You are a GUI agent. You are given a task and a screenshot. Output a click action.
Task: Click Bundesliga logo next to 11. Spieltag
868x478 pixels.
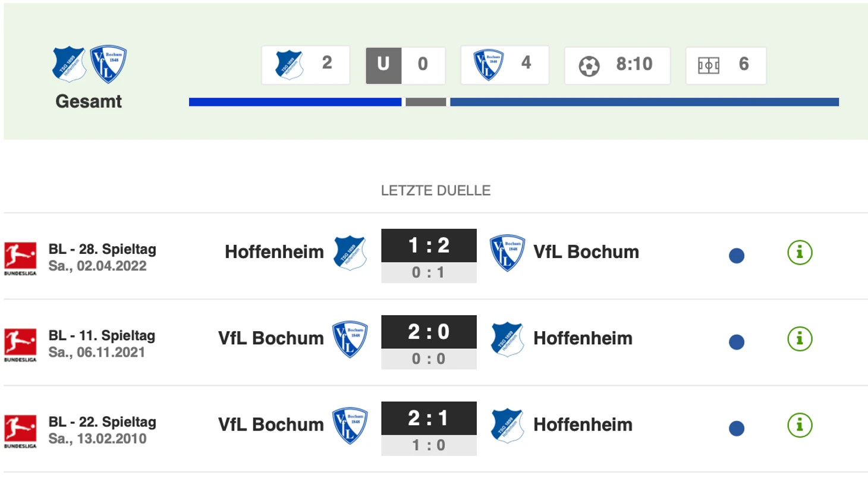point(20,345)
